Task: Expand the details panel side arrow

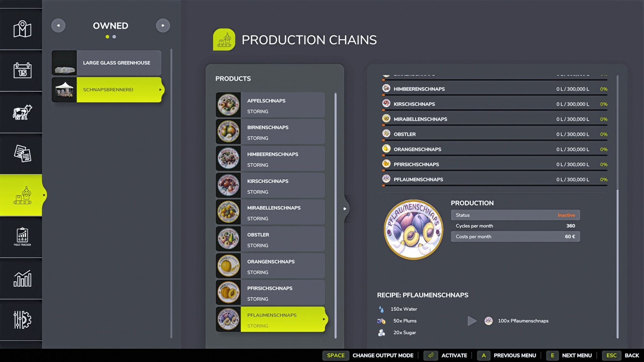Action: coord(345,209)
